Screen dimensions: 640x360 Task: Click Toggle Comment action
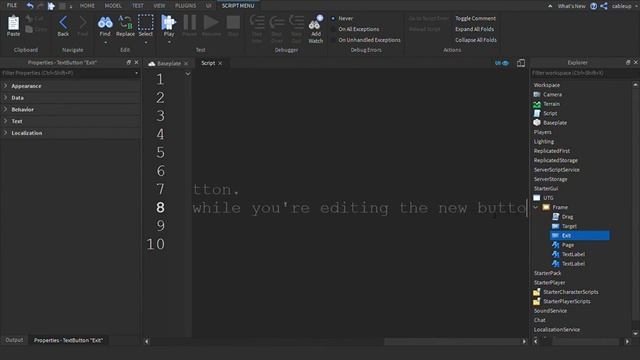pos(476,18)
